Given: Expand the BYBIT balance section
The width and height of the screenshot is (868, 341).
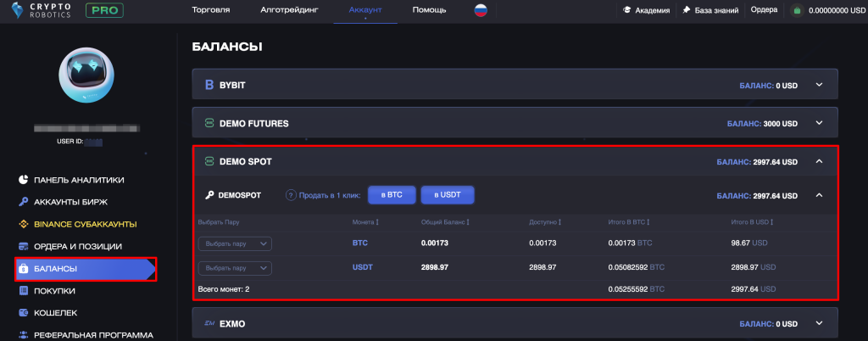Looking at the screenshot, I should click(820, 85).
